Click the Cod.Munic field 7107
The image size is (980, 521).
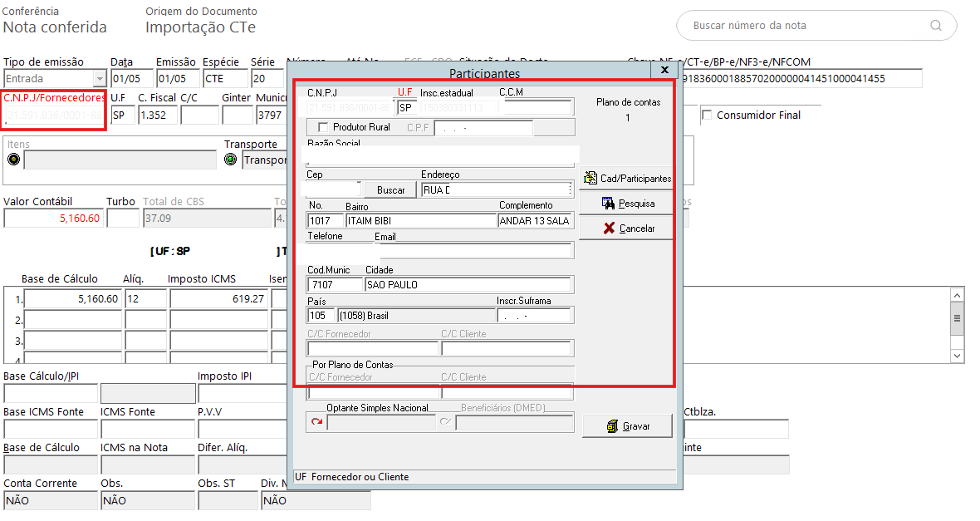tap(335, 284)
